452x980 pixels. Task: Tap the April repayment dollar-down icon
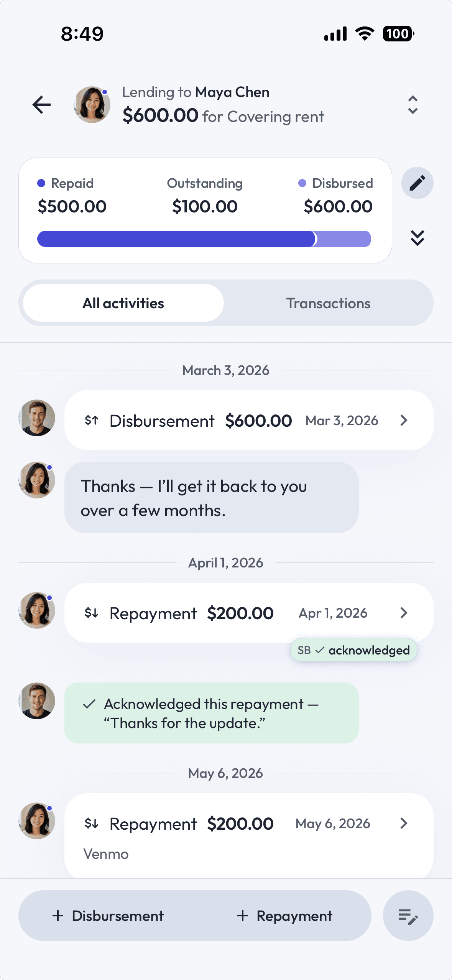coord(92,613)
